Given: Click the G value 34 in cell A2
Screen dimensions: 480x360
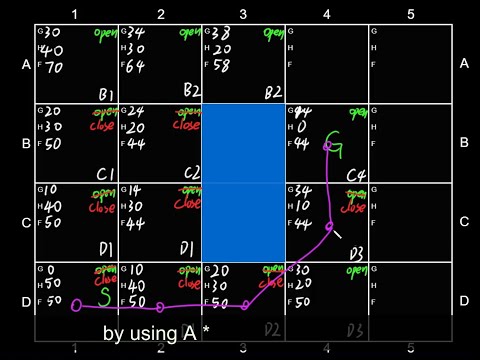Looking at the screenshot, I should click(x=136, y=32).
